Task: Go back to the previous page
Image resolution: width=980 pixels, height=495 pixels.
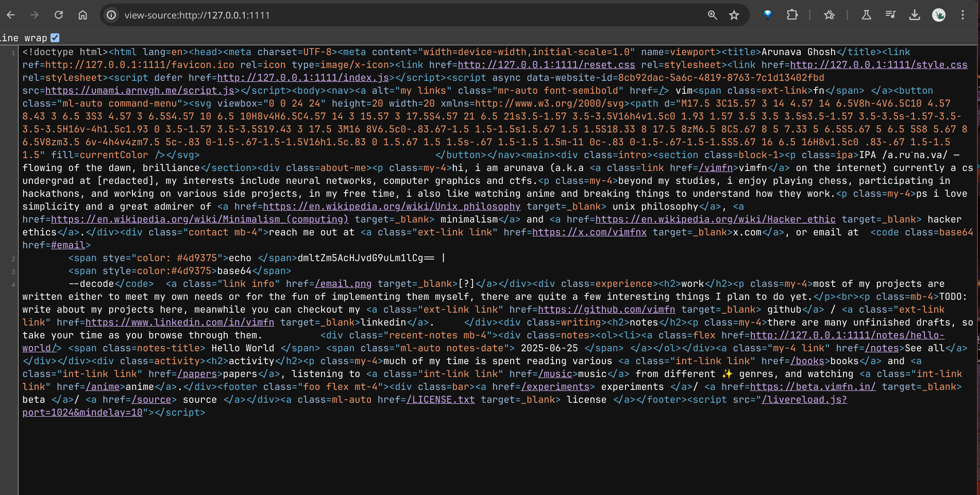Action: click(x=11, y=15)
